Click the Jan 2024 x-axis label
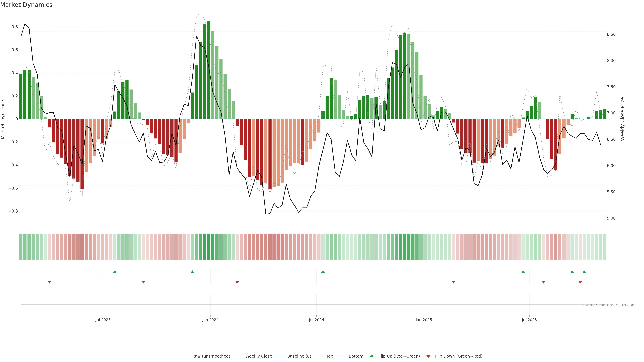Viewport: 644px width, 362px height. pos(210,320)
